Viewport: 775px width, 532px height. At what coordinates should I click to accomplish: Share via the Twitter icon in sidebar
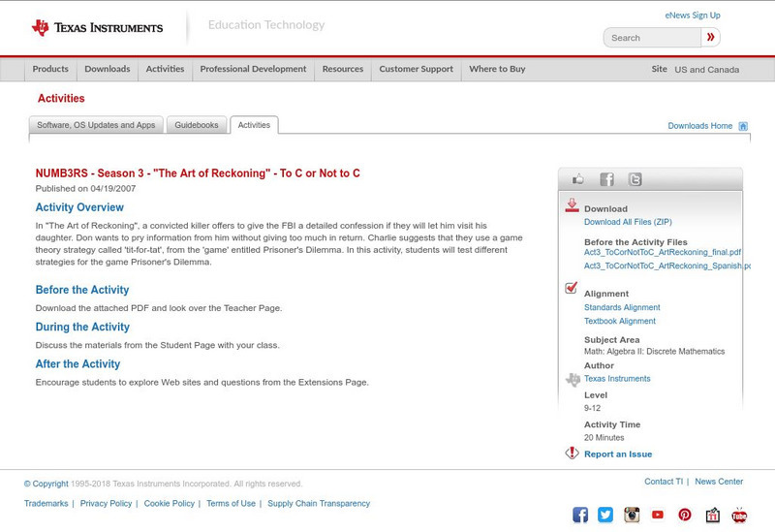point(635,179)
